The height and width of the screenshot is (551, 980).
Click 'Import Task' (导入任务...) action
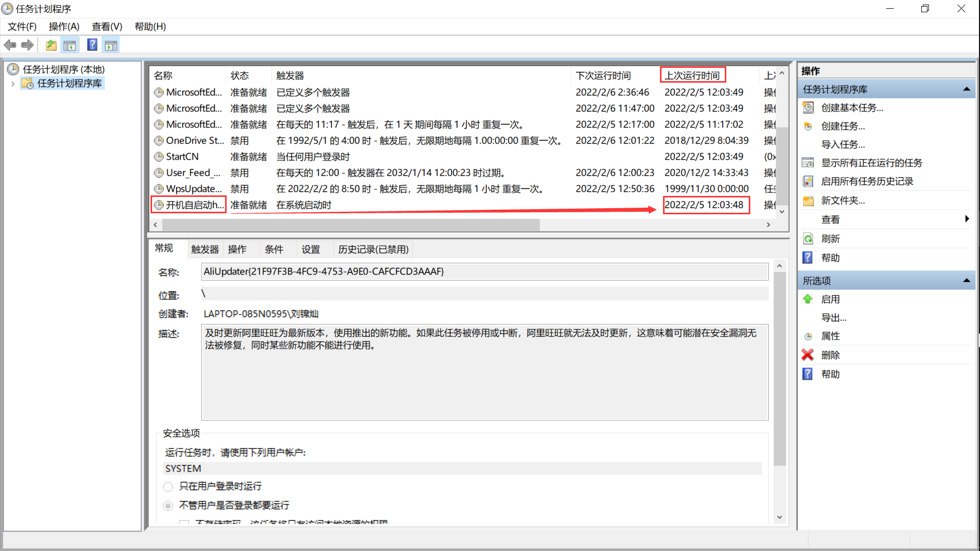coord(843,145)
